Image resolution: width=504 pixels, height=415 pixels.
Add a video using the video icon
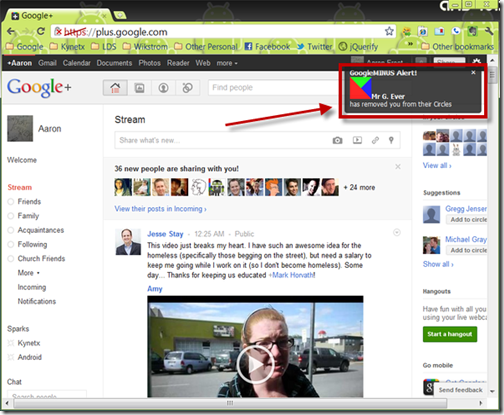point(357,140)
